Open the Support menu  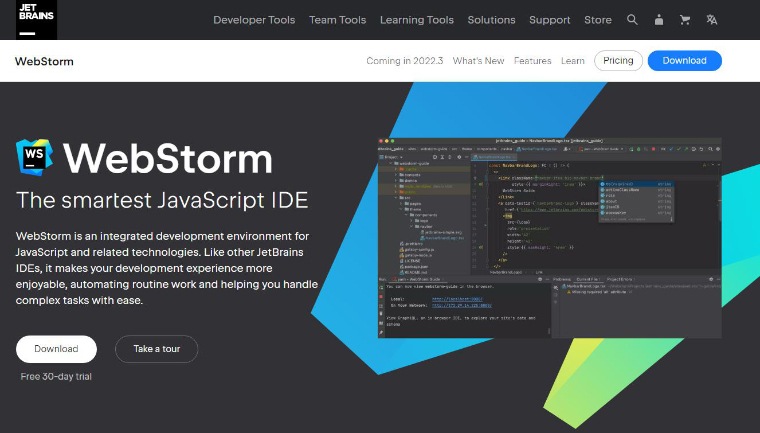tap(550, 20)
